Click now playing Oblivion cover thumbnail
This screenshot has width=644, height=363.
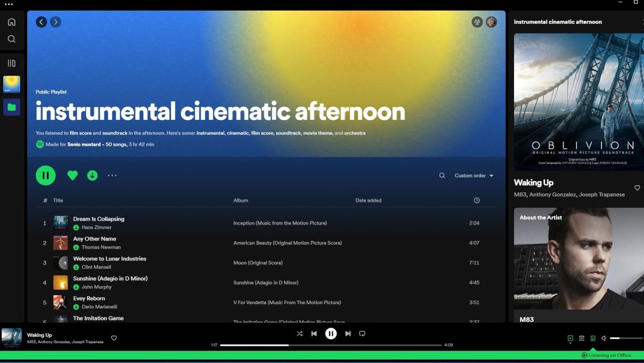pyautogui.click(x=12, y=338)
